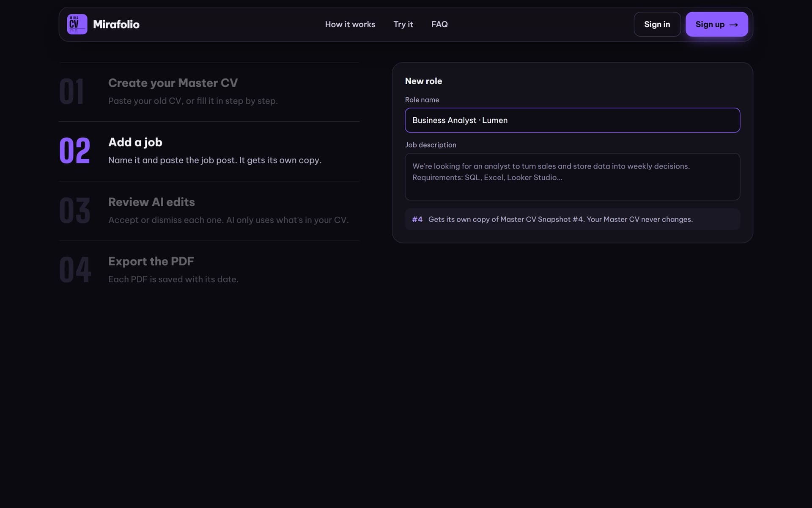Screen dimensions: 812x508
Task: Click the Job description label
Action: [431, 145]
